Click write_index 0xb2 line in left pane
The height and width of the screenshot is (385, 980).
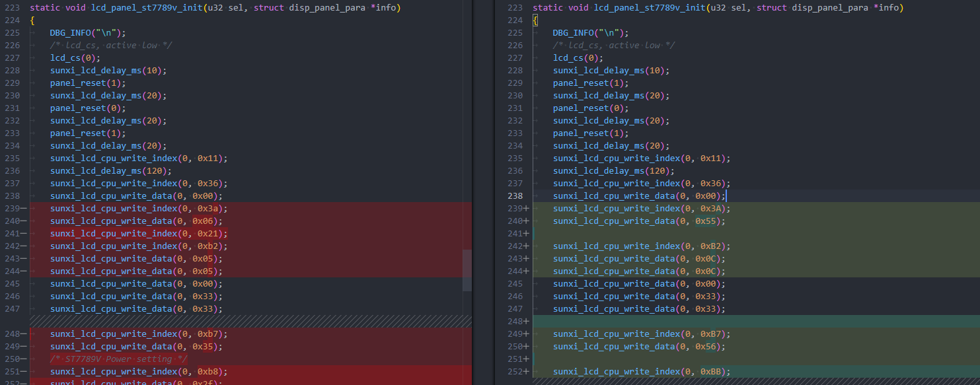[x=139, y=246]
